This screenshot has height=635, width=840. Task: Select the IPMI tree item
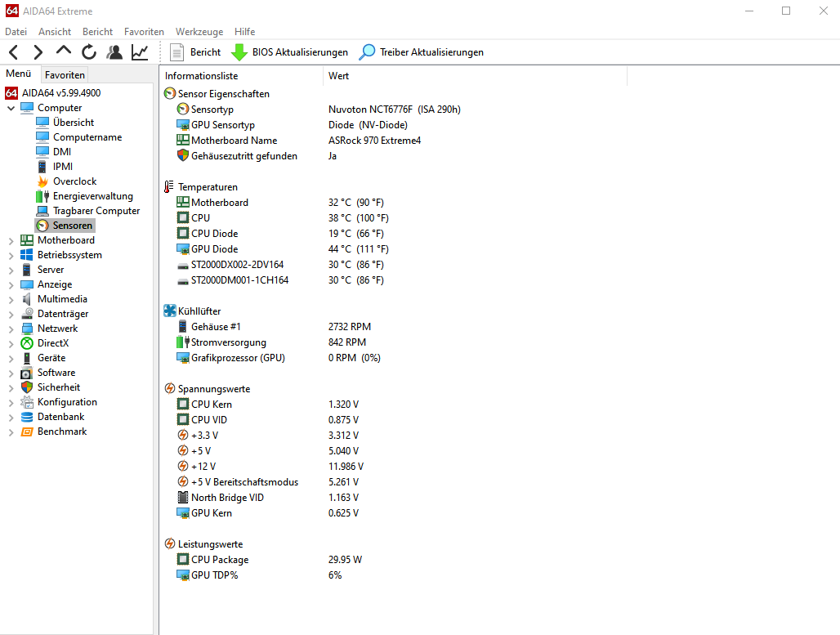(63, 167)
